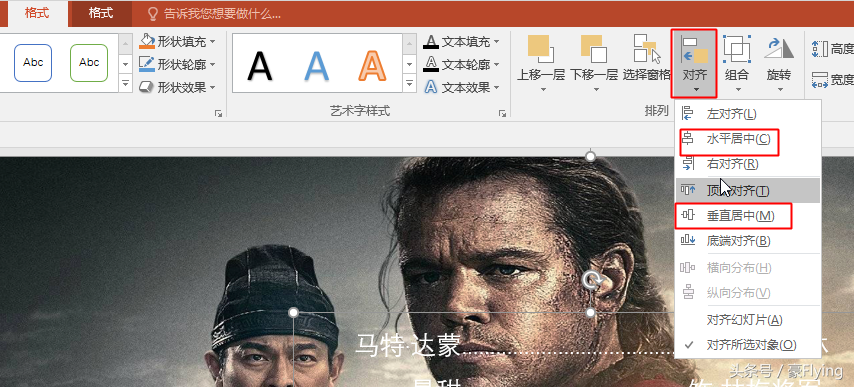The image size is (854, 387).
Task: Choose 垂直居中(M) align middle
Action: [x=747, y=216]
